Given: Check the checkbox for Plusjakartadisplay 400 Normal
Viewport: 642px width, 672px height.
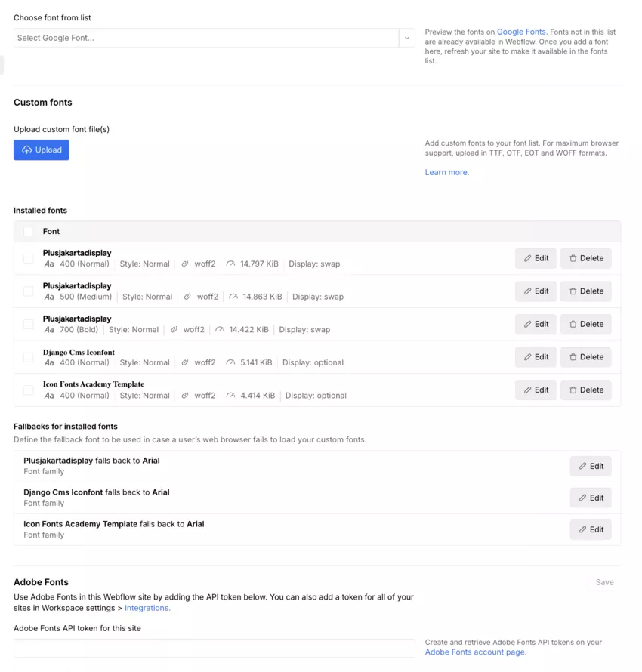Looking at the screenshot, I should coord(28,258).
